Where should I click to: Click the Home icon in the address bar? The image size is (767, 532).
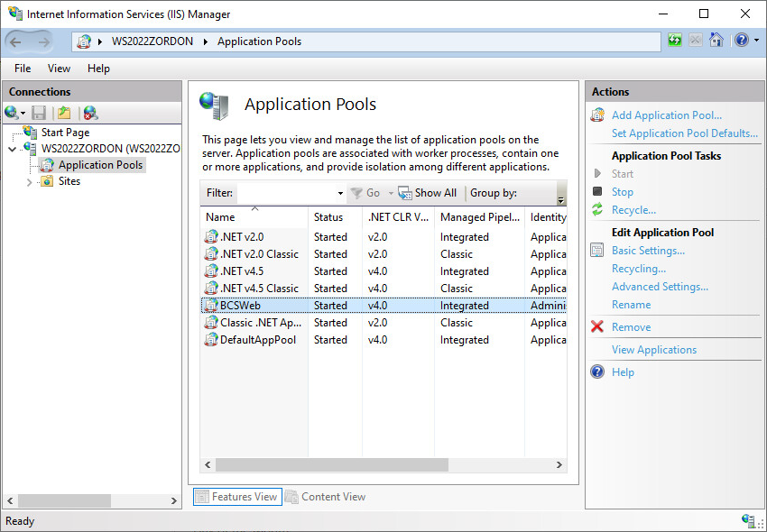click(x=716, y=41)
